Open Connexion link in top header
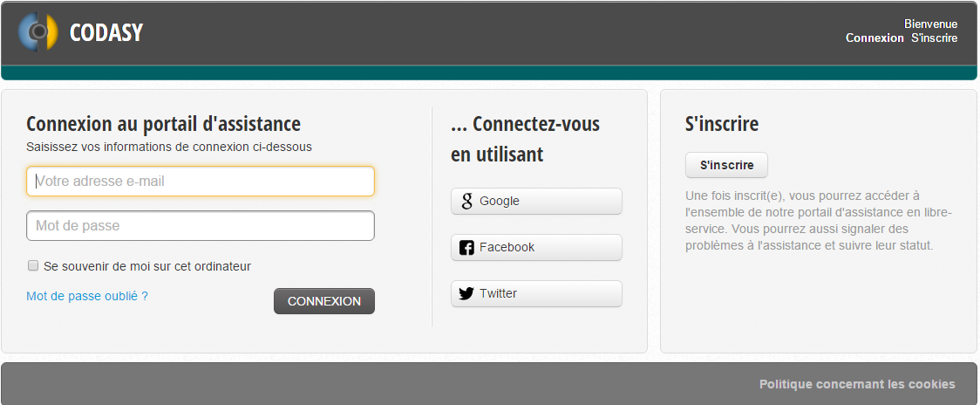This screenshot has height=405, width=980. point(875,38)
